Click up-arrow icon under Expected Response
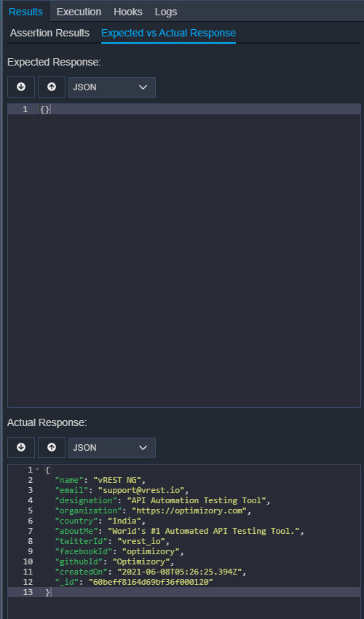 tap(51, 87)
